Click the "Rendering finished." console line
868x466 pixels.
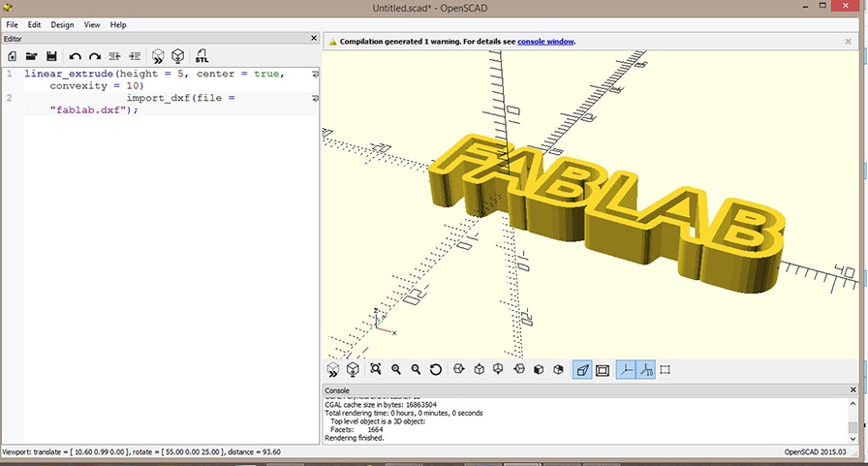[x=355, y=438]
